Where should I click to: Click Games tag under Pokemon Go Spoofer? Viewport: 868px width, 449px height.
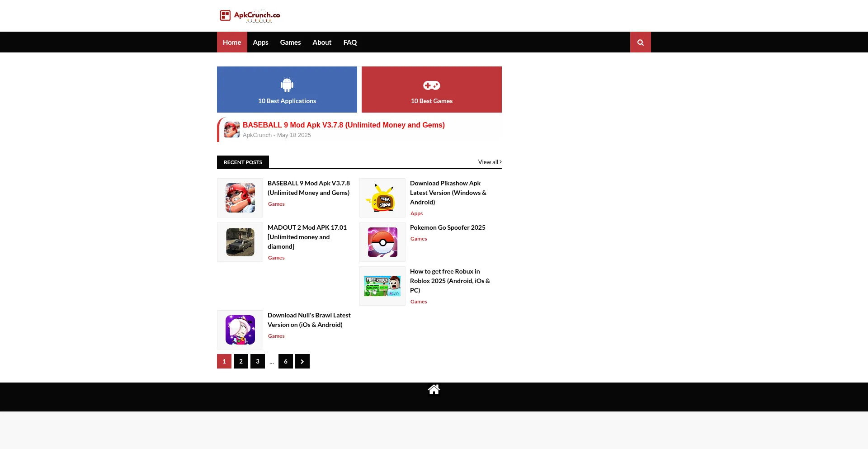419,239
